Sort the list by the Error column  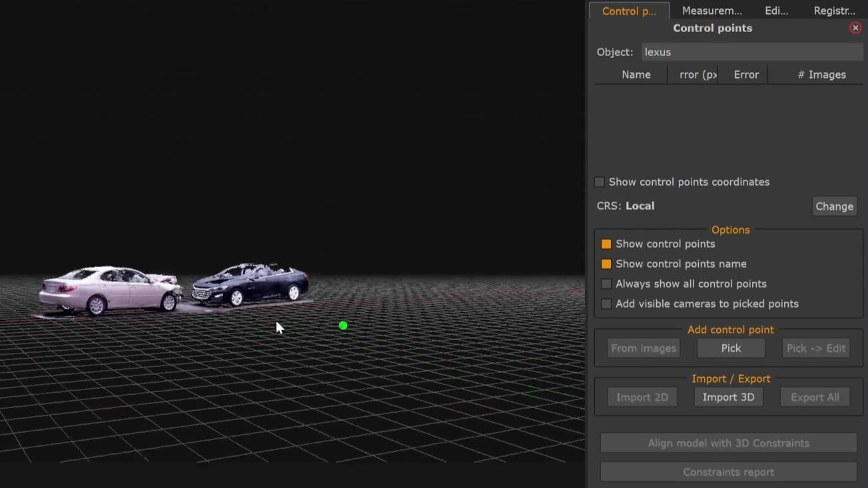point(745,74)
